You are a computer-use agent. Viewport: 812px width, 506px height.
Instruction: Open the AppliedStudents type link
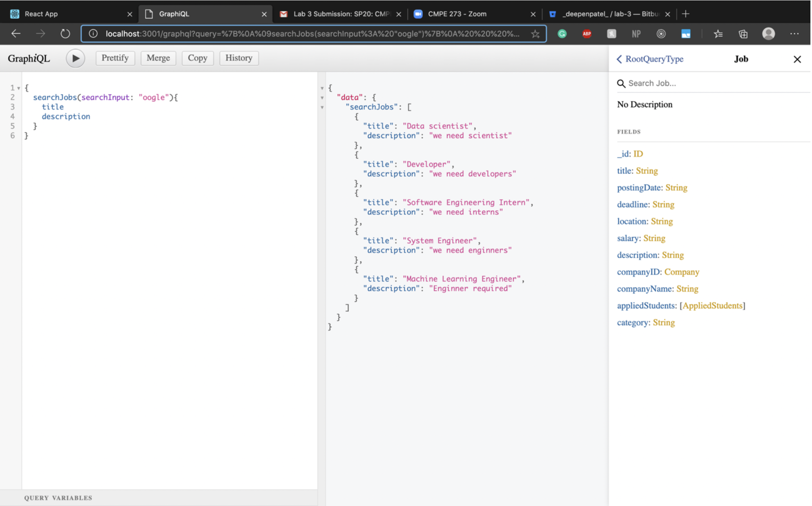coord(712,306)
